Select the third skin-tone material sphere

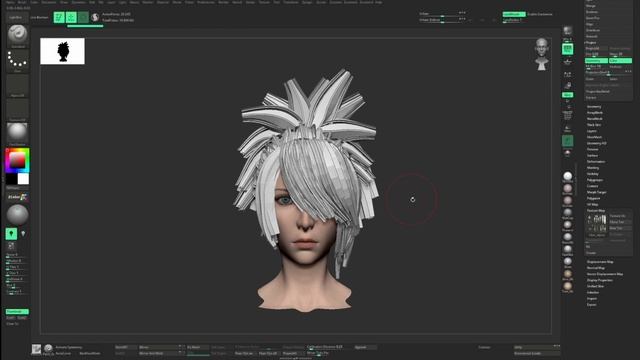tap(567, 200)
